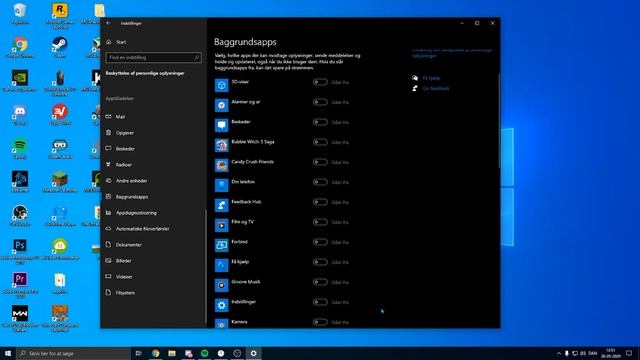640x360 pixels.
Task: Select Videoer in the sidebar
Action: tap(153, 277)
